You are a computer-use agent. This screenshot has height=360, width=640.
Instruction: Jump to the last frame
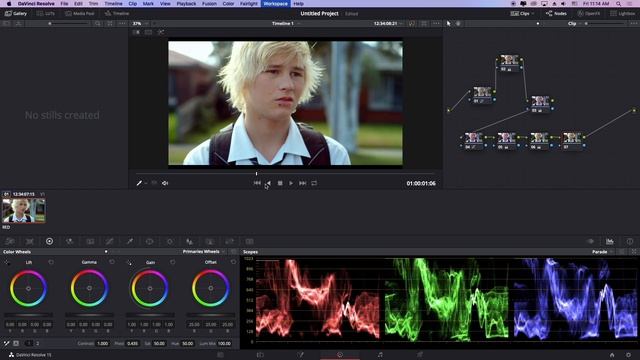click(302, 183)
